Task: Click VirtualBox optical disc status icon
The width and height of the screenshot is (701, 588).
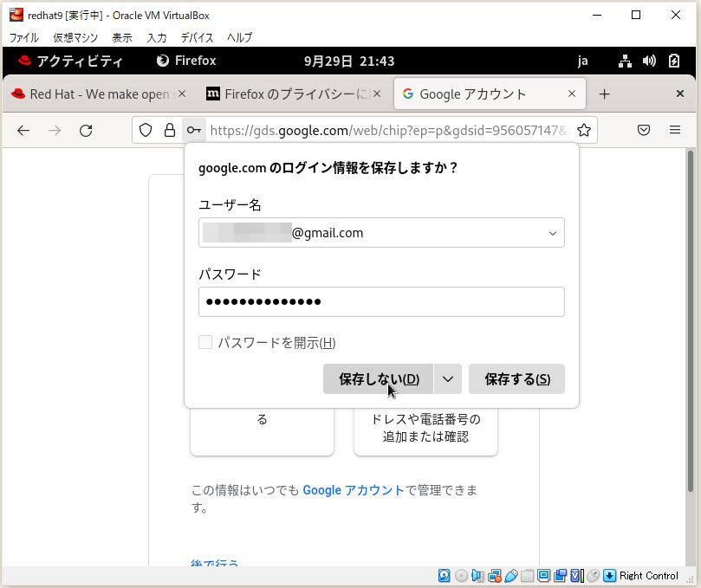Action: click(461, 576)
